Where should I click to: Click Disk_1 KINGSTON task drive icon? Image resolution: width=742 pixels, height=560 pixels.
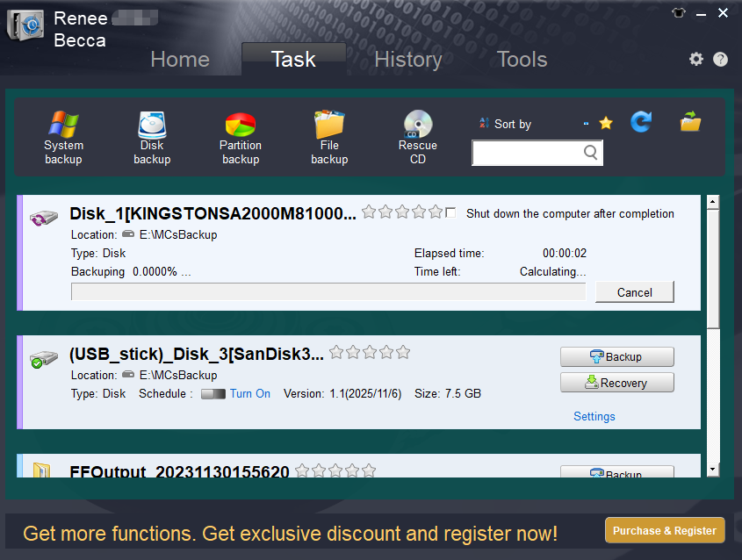(44, 218)
